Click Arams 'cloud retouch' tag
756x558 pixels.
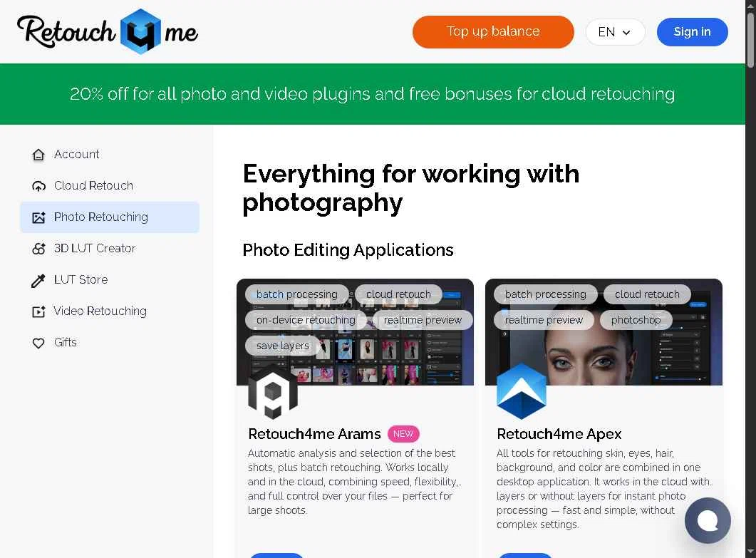point(398,294)
